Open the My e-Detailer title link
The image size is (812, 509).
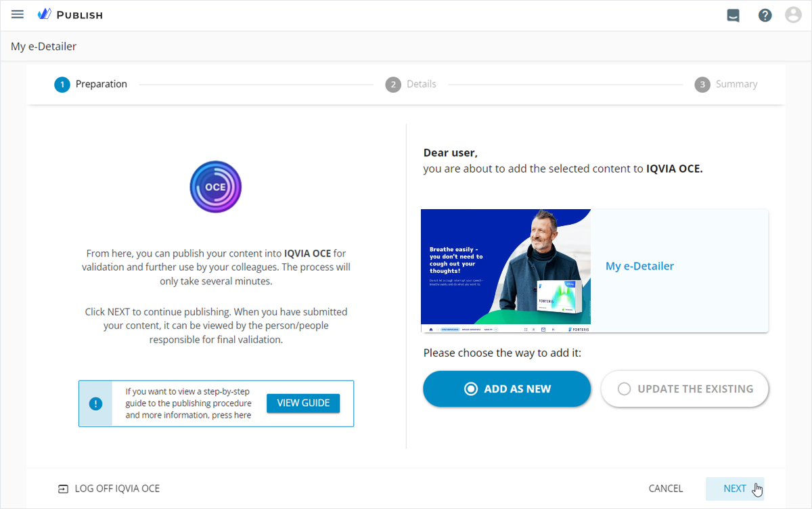639,267
